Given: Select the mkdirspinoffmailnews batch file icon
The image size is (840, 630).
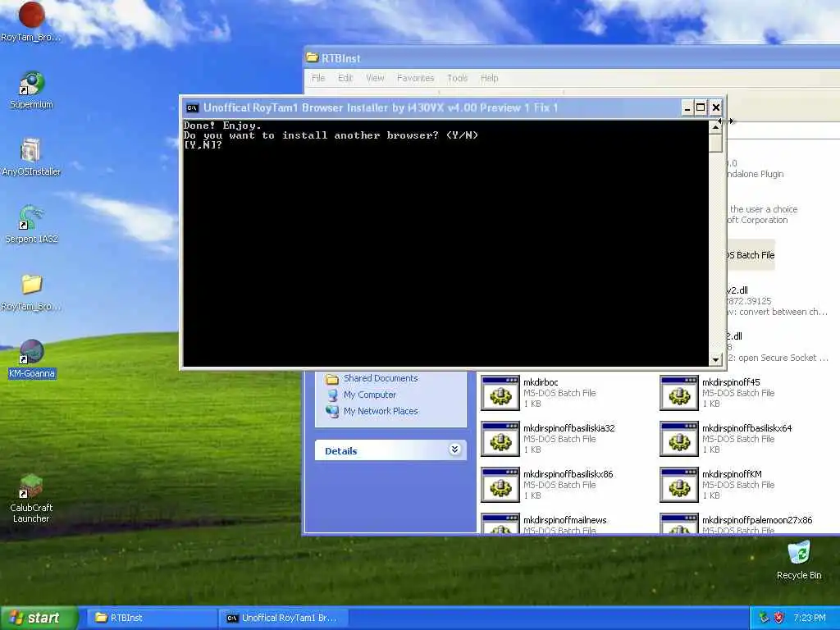Looking at the screenshot, I should click(500, 523).
